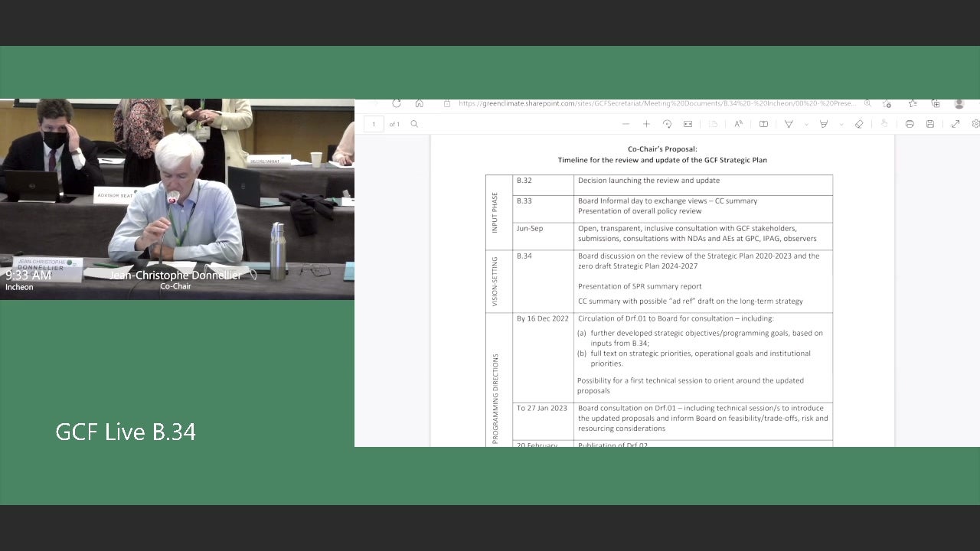Select the 'Jun-Sep' table cell

[x=543, y=236]
